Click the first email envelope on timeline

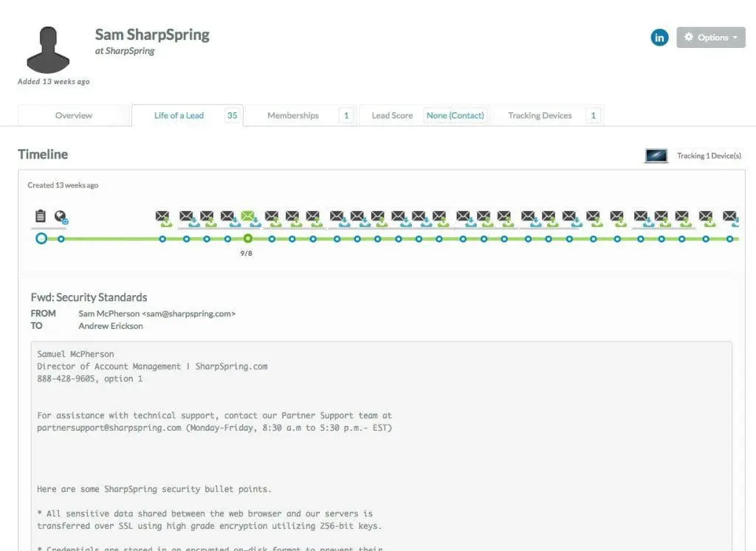click(163, 218)
